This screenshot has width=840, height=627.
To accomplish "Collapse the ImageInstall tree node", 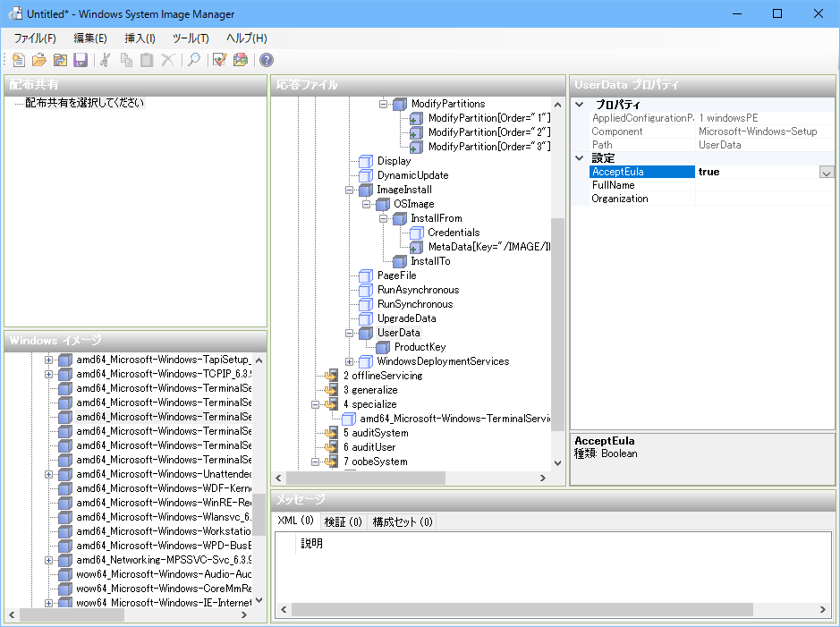I will (349, 190).
